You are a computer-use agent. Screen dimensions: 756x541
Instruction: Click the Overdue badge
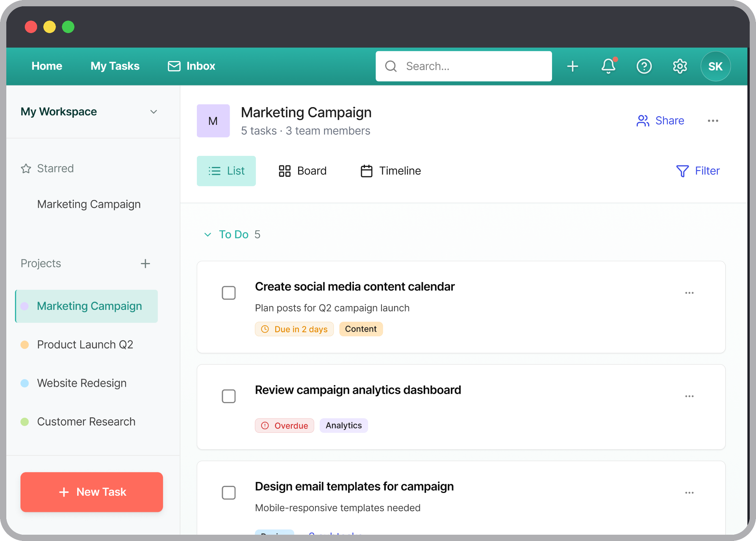(284, 426)
